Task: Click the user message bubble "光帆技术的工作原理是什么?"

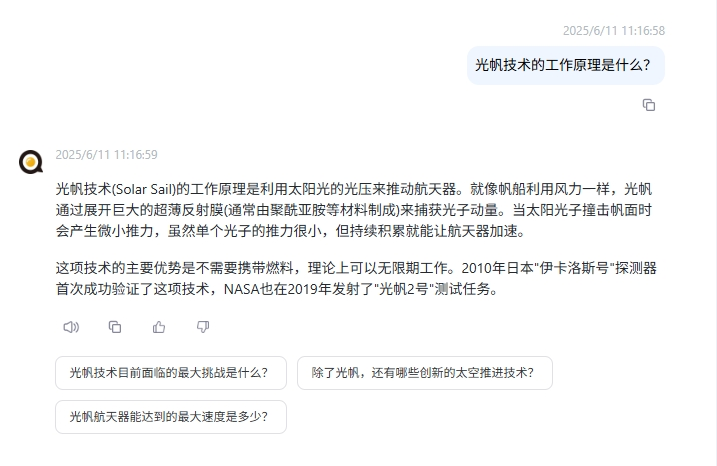Action: [566, 65]
